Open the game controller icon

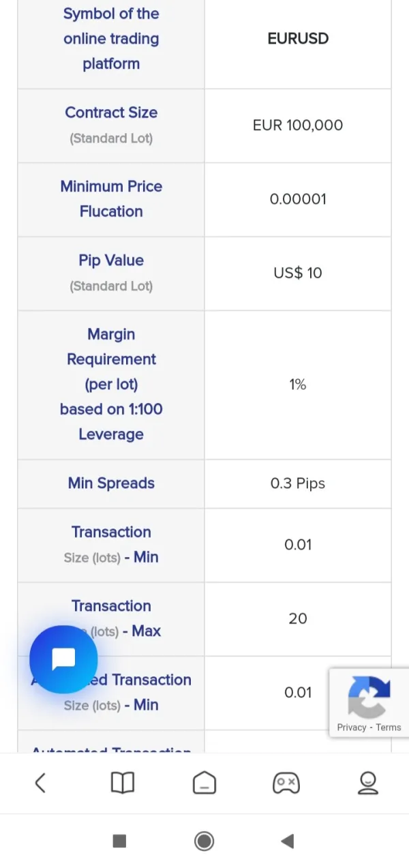[286, 783]
